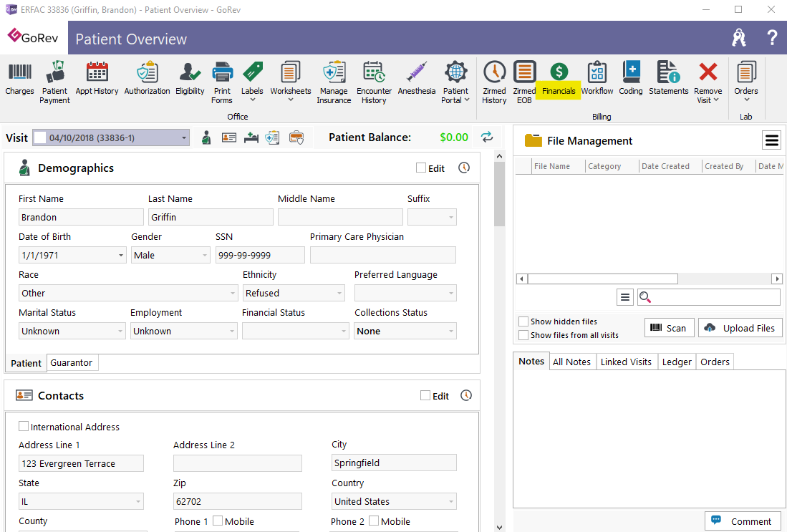Image resolution: width=787 pixels, height=532 pixels.
Task: Switch to the Guarantor tab
Action: tap(72, 362)
